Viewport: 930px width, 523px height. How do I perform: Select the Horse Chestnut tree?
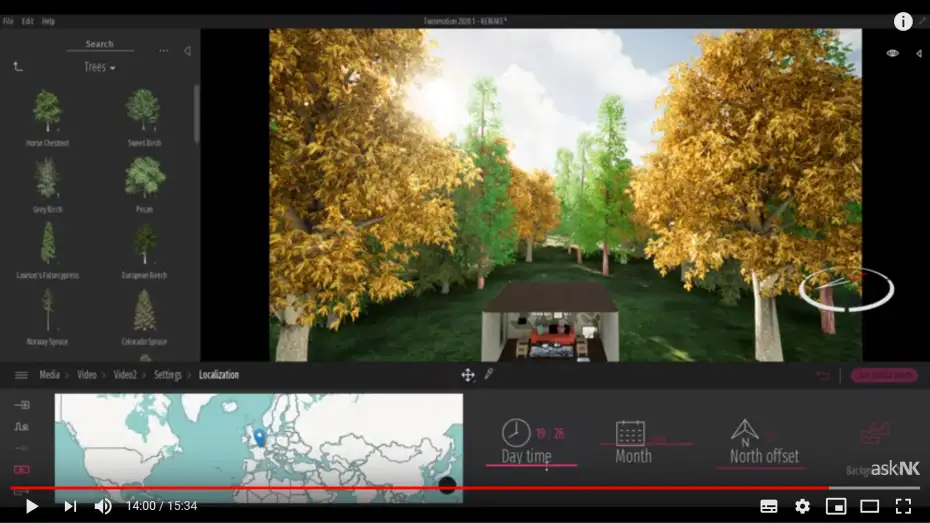click(x=47, y=117)
